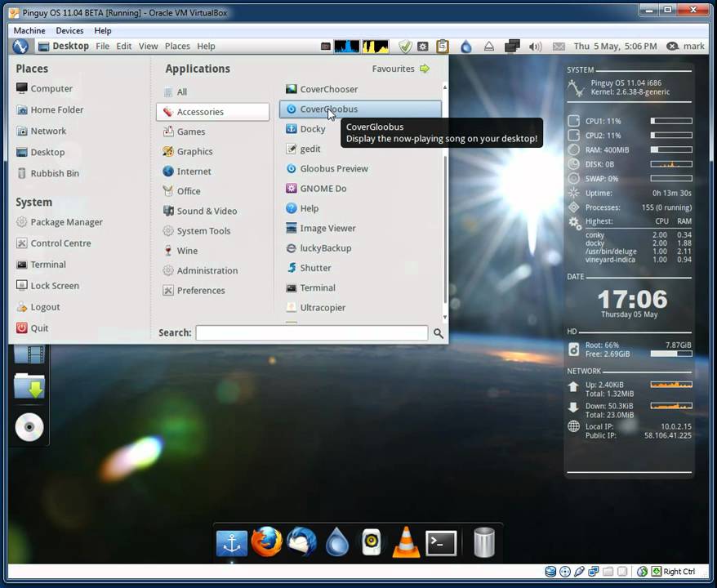The height and width of the screenshot is (588, 717).
Task: Open Home Folder in Places
Action: [x=49, y=109]
